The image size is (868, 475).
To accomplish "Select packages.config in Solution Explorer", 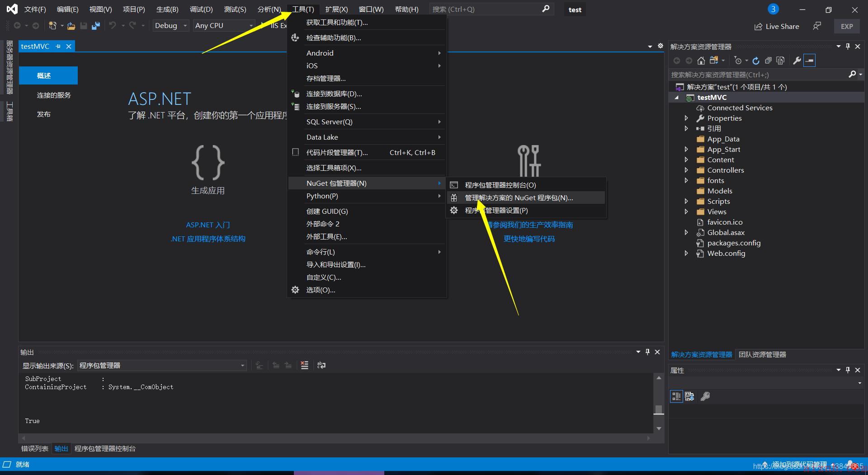I will pyautogui.click(x=734, y=243).
